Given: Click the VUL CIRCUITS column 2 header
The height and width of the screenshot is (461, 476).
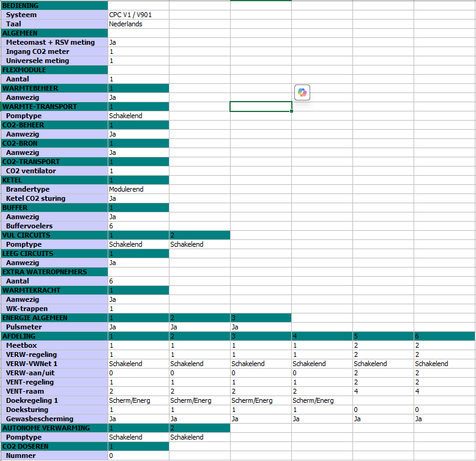Looking at the screenshot, I should click(x=199, y=235).
